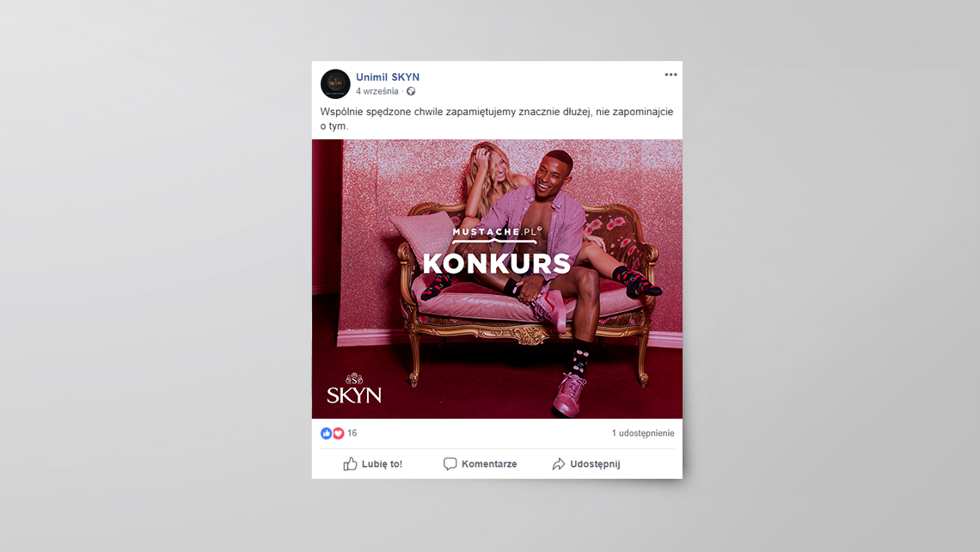Click the post caption text
980x552 pixels.
pos(496,119)
